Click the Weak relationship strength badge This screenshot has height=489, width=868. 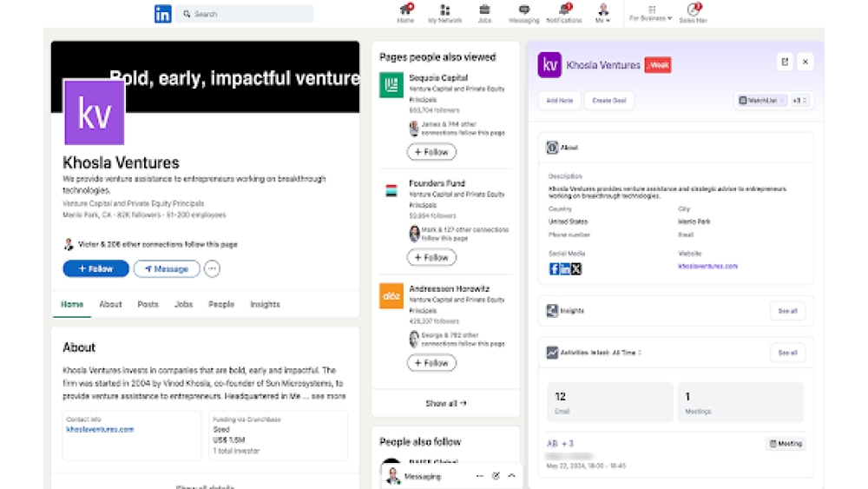658,65
